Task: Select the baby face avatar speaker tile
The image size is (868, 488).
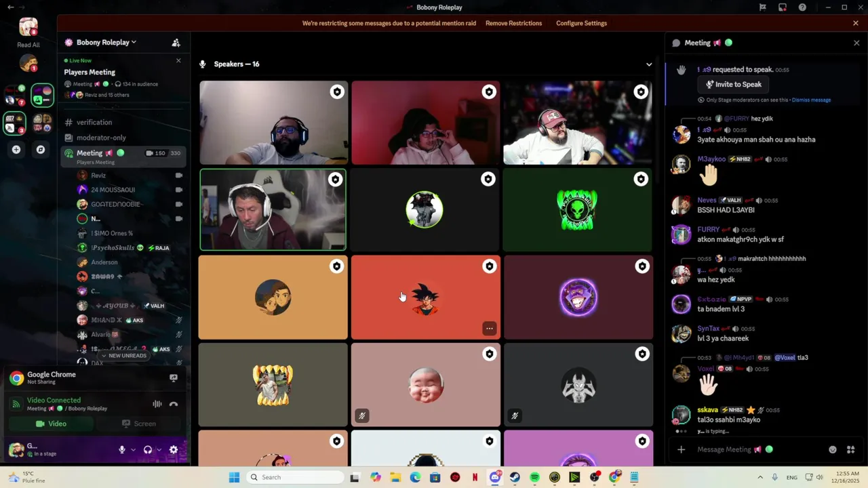Action: coord(426,385)
